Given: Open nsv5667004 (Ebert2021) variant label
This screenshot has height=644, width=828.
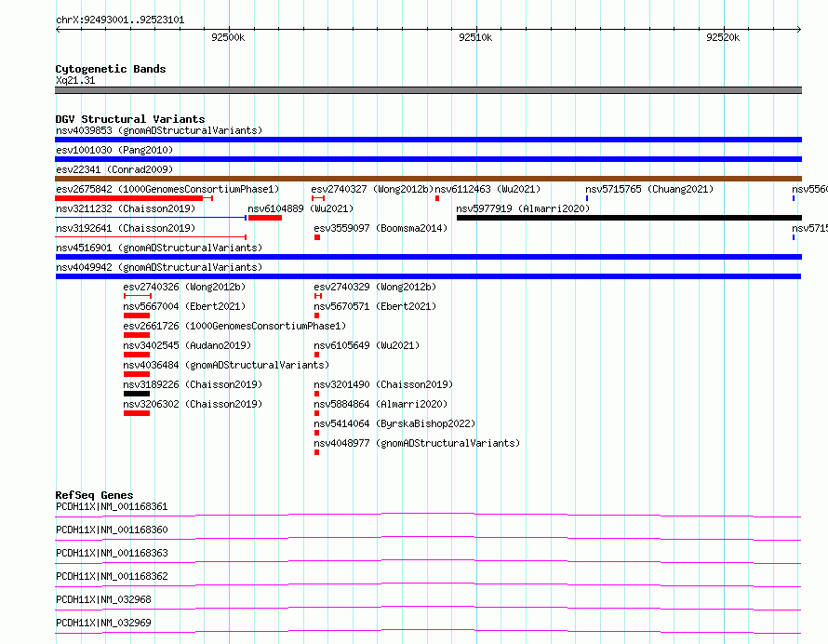Looking at the screenshot, I should point(184,306).
